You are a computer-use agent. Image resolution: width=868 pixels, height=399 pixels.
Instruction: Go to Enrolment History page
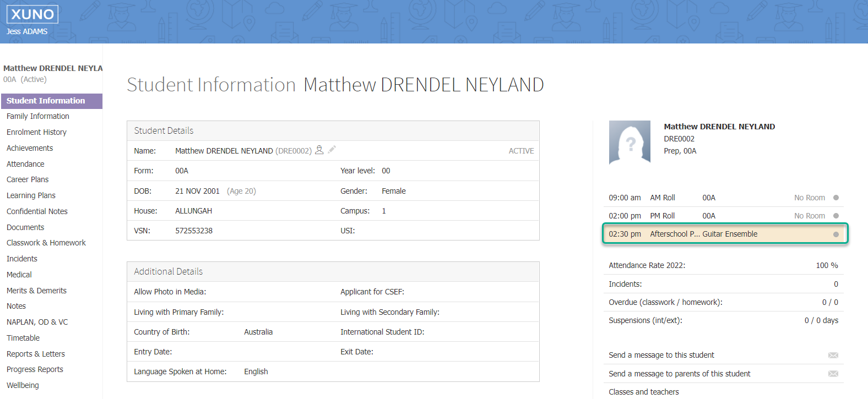(36, 132)
